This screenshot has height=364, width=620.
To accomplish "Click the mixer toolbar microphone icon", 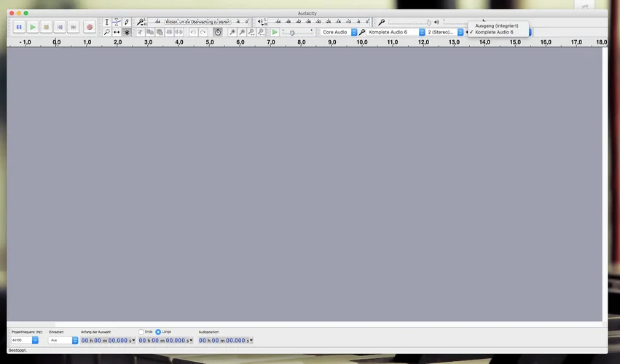I will [382, 22].
